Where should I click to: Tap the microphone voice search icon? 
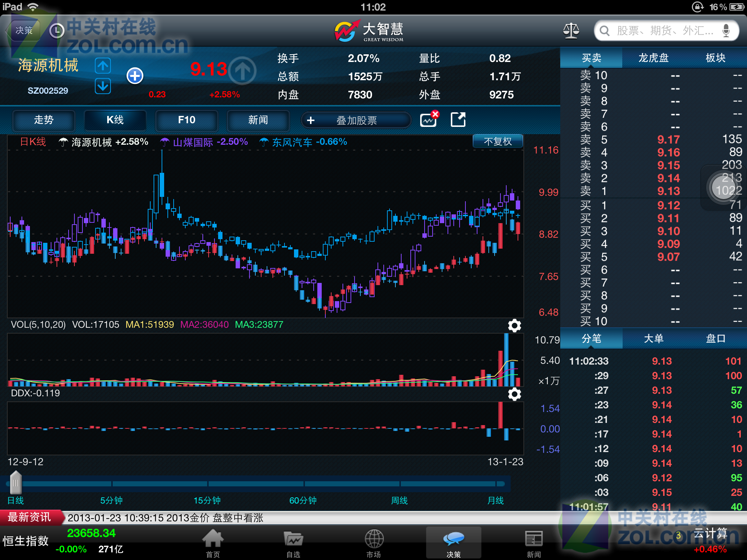click(726, 31)
